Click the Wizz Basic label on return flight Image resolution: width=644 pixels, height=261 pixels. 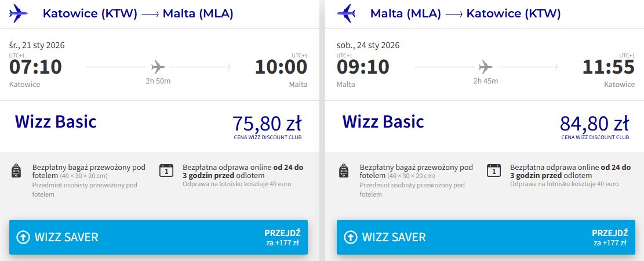click(383, 122)
